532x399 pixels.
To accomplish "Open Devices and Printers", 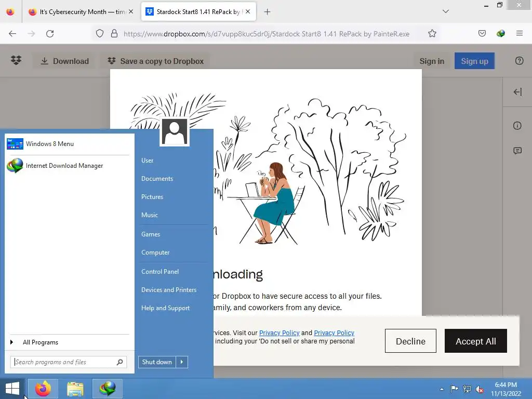I will coord(169,290).
